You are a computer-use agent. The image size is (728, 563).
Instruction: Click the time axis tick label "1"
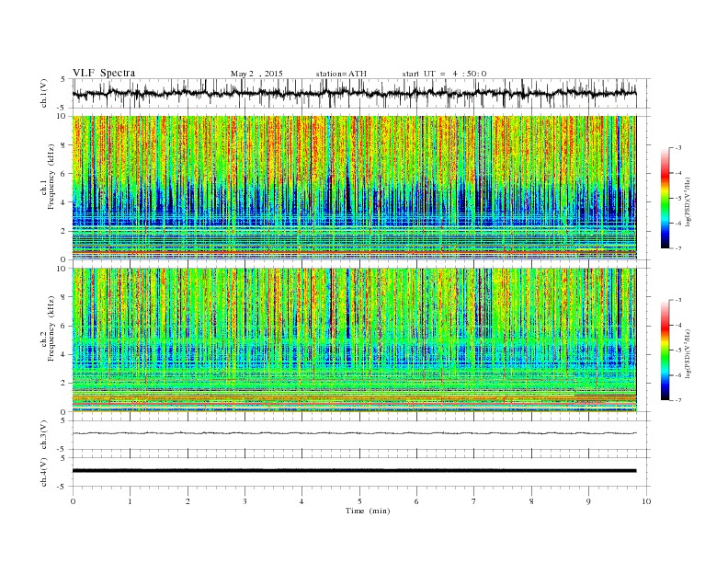tap(130, 501)
